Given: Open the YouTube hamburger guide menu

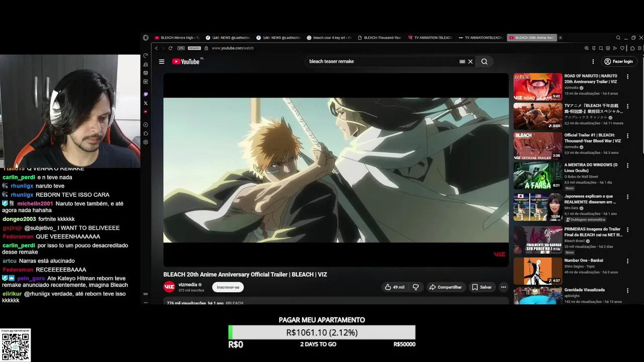Looking at the screenshot, I should pyautogui.click(x=162, y=61).
